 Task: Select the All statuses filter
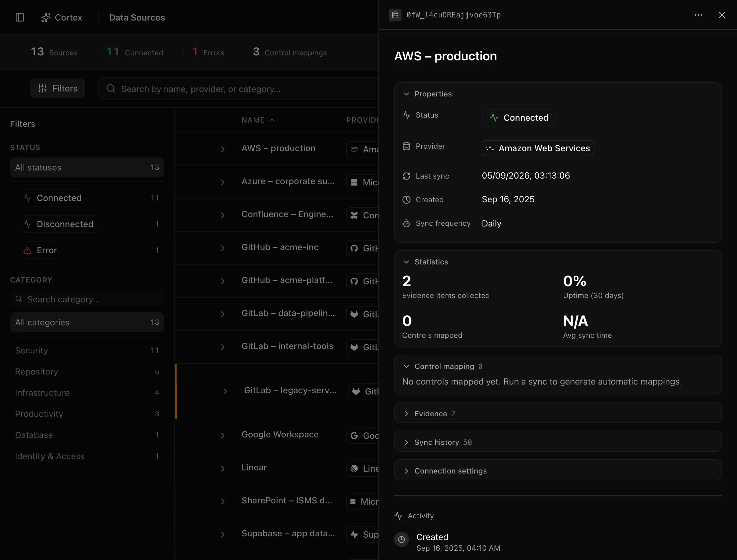click(x=87, y=167)
